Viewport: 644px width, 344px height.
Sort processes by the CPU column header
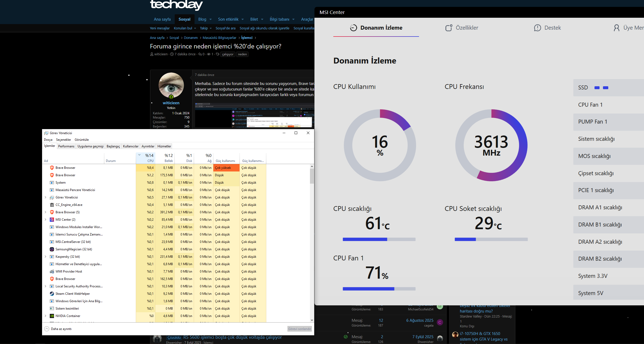click(146, 158)
